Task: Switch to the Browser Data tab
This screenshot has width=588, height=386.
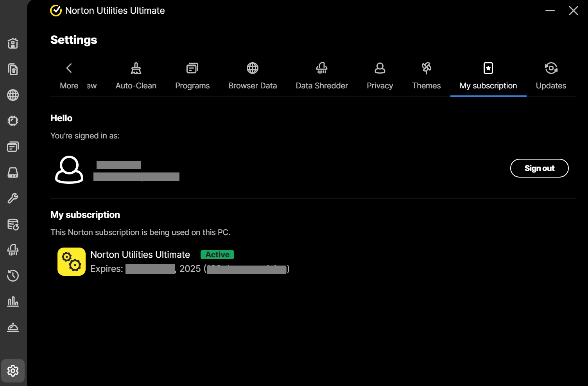Action: click(x=253, y=77)
